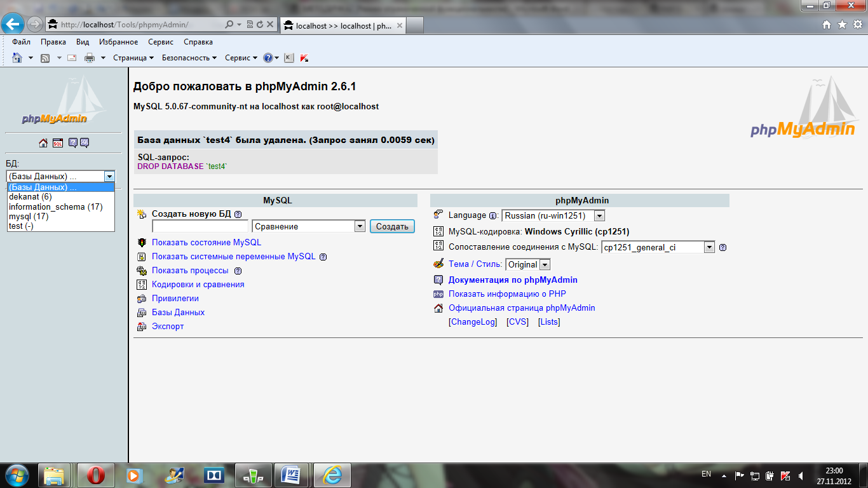Click info icon next to Language label
The height and width of the screenshot is (488, 868).
click(x=492, y=216)
